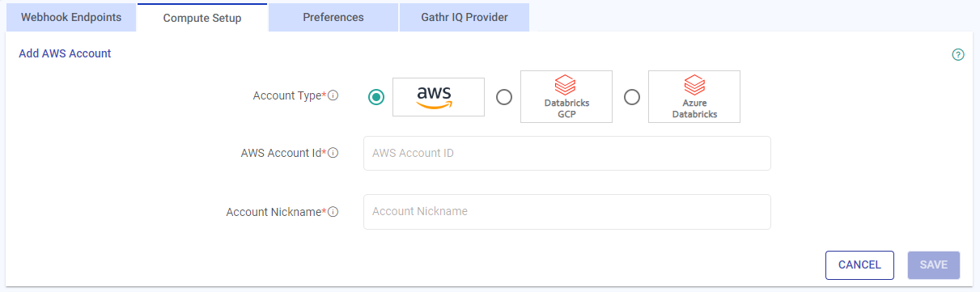Click the Account Type info icon
980x292 pixels.
[x=333, y=95]
